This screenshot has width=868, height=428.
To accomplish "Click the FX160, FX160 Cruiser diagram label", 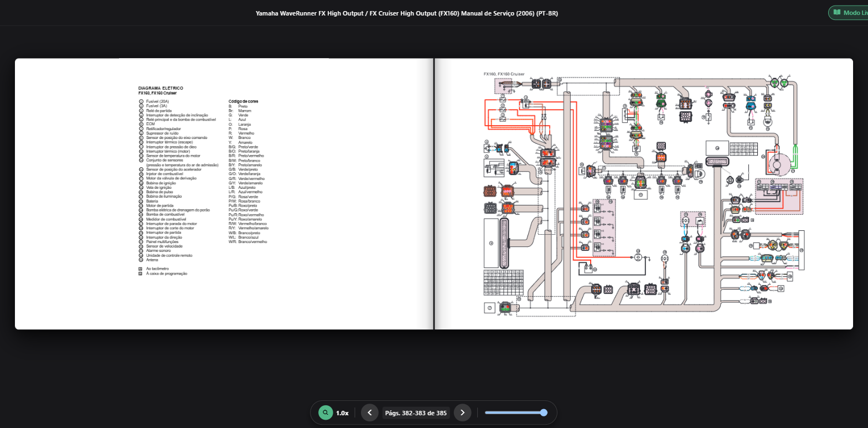I will [504, 74].
